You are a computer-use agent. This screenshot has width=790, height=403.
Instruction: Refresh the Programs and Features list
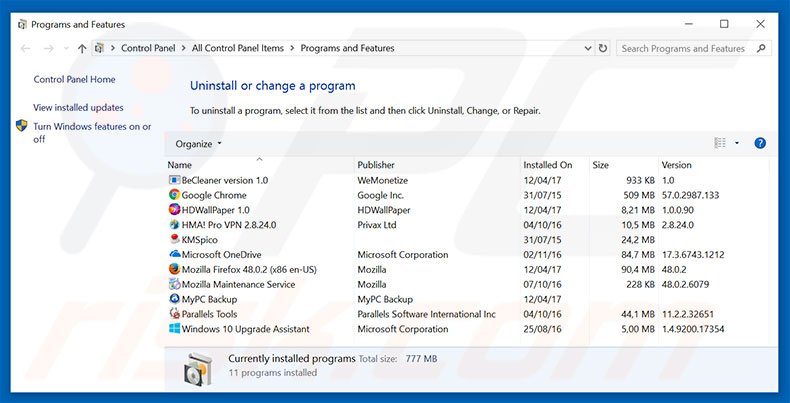point(603,48)
